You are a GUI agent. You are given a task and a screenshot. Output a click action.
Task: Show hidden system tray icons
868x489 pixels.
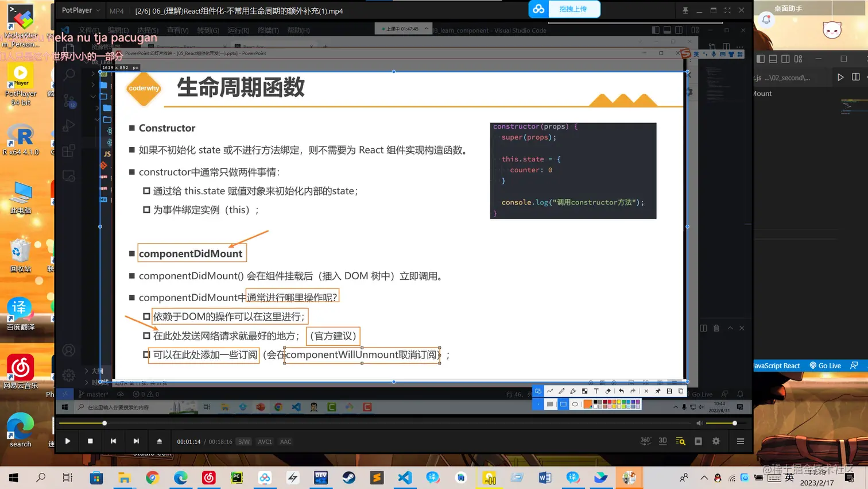click(704, 478)
